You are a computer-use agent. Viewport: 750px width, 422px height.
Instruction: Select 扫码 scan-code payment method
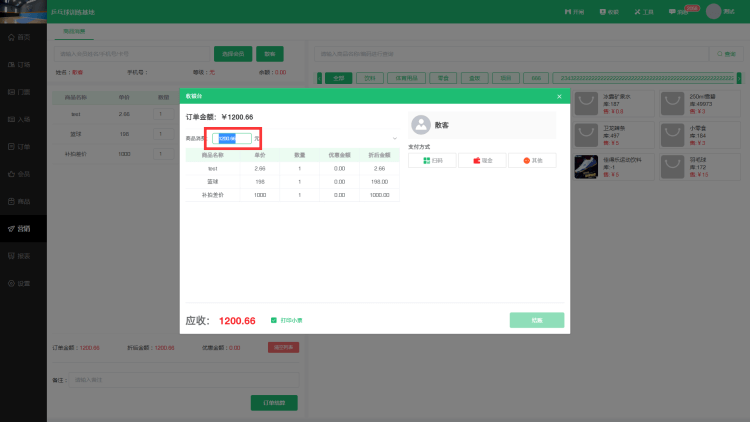(432, 160)
